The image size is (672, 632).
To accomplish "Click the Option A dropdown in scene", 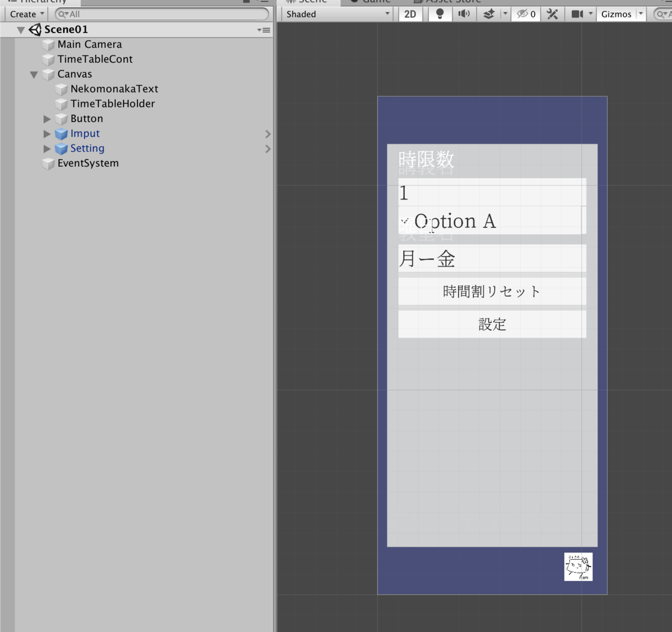I will (x=492, y=221).
